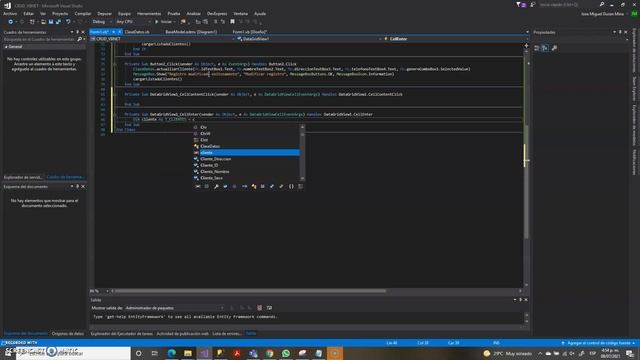Click the Save All toolbar icon
This screenshot has width=640, height=360.
coord(58,22)
